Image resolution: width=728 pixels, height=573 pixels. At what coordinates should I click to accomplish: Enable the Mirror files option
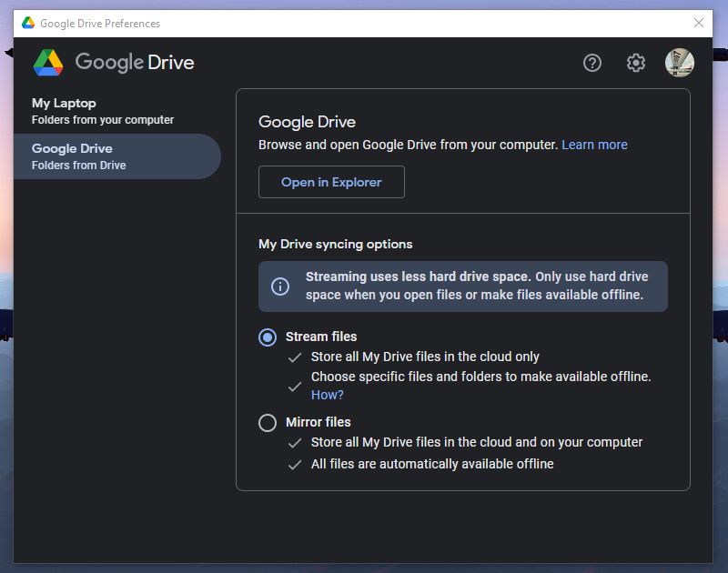(x=267, y=422)
